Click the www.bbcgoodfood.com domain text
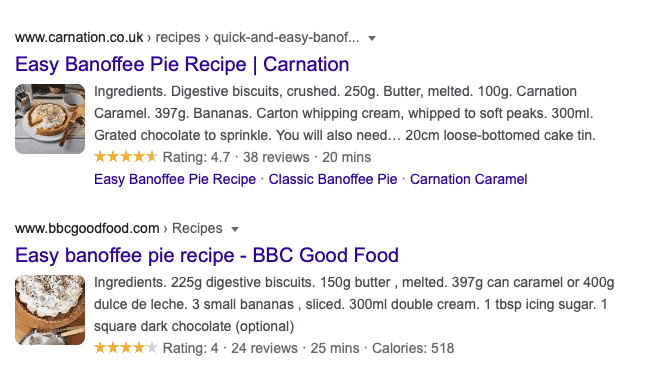The width and height of the screenshot is (655, 389). point(87,229)
